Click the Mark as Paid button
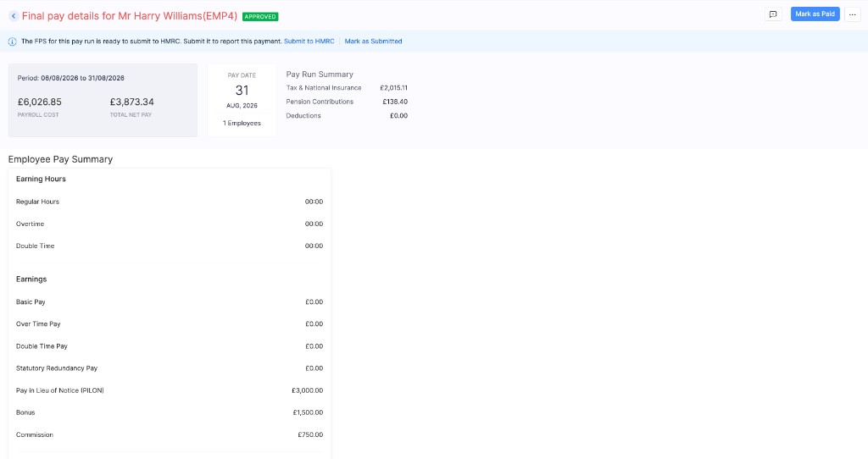This screenshot has height=459, width=868. (x=815, y=14)
